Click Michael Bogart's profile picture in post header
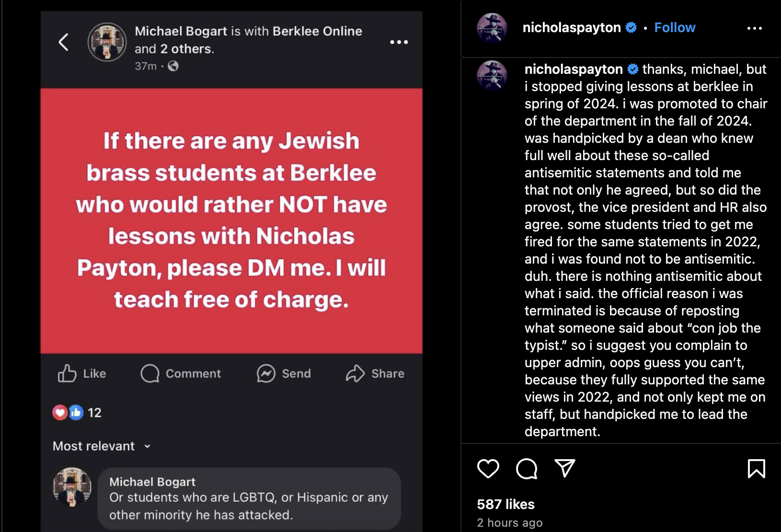The width and height of the screenshot is (781, 532). (x=107, y=42)
